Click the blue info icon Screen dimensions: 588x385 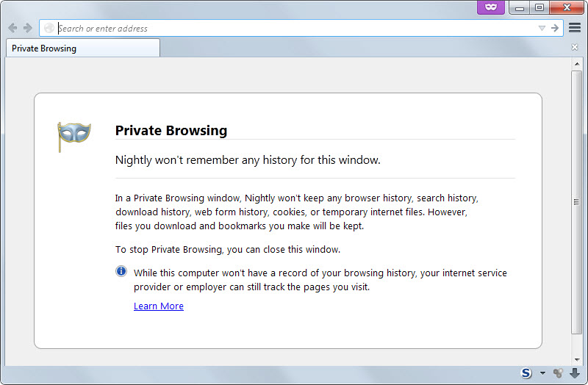121,271
